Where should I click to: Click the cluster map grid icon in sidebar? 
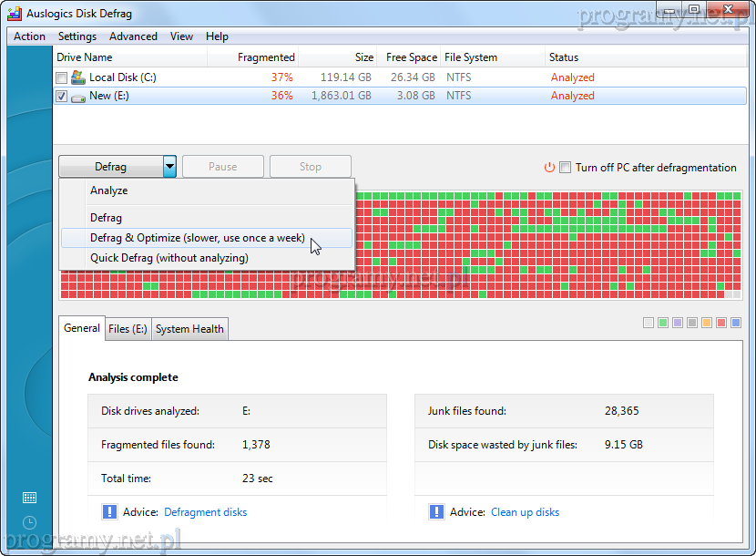29,498
